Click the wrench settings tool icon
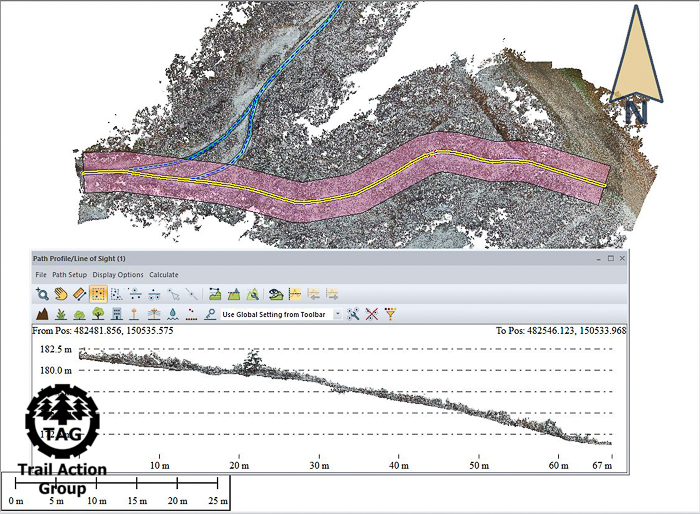 354,314
